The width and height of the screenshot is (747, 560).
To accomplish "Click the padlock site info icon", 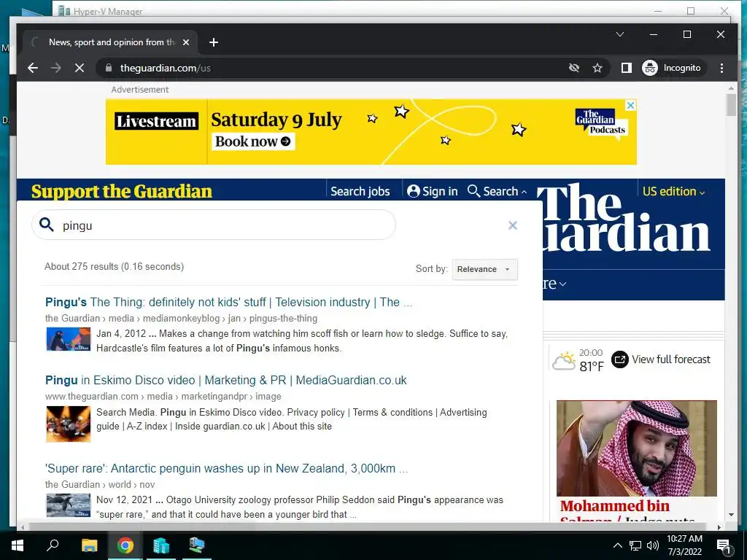I will [x=109, y=68].
